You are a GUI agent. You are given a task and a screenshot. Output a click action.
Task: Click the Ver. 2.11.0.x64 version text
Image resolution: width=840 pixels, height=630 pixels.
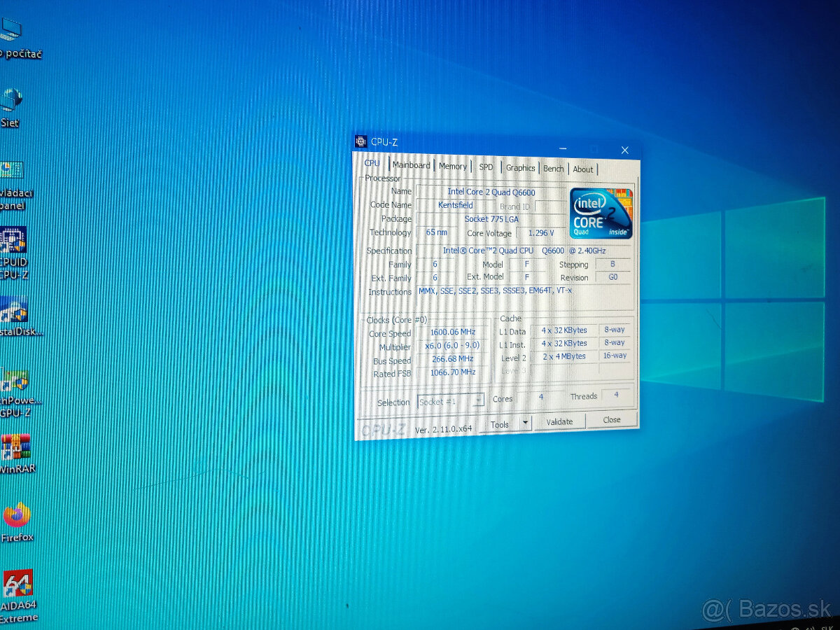click(x=444, y=428)
